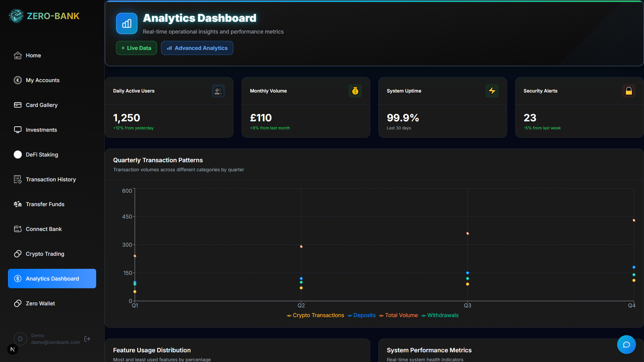Click the DeFi Staking circle icon
The height and width of the screenshot is (362, 644).
(18, 154)
